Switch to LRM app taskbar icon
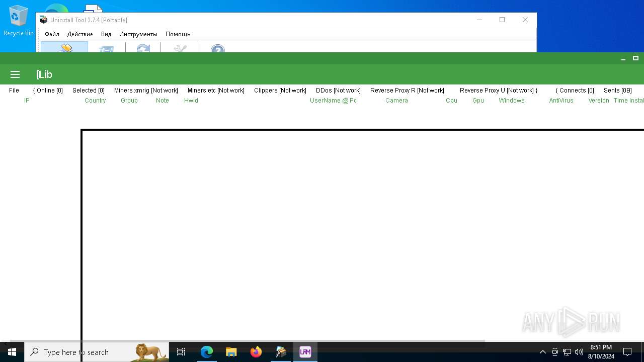Screen dimensions: 644x362 [305, 352]
